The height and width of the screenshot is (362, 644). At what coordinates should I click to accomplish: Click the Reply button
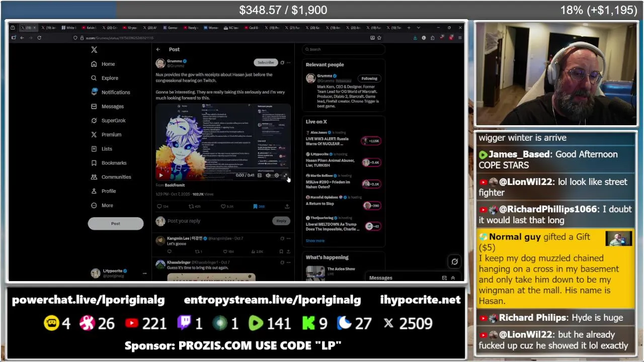click(281, 221)
